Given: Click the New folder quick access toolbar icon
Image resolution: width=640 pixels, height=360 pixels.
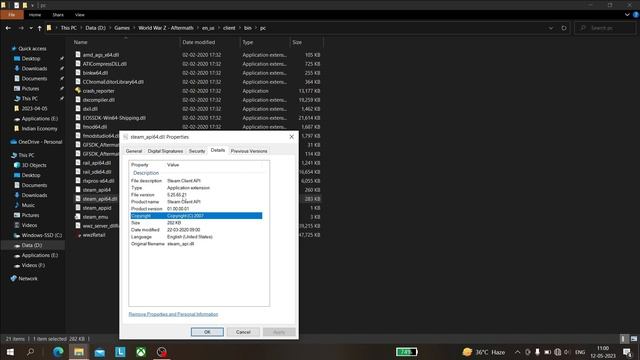Looking at the screenshot, I should [x=25, y=5].
